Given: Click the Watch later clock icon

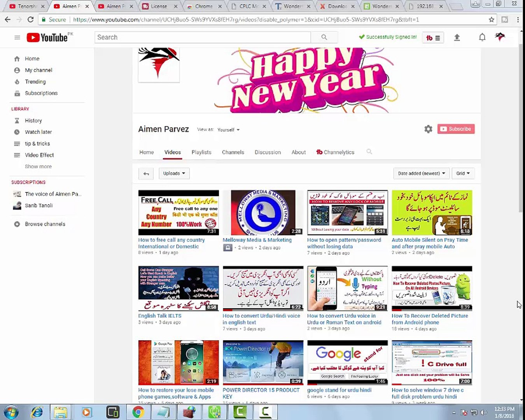Looking at the screenshot, I should 17,132.
